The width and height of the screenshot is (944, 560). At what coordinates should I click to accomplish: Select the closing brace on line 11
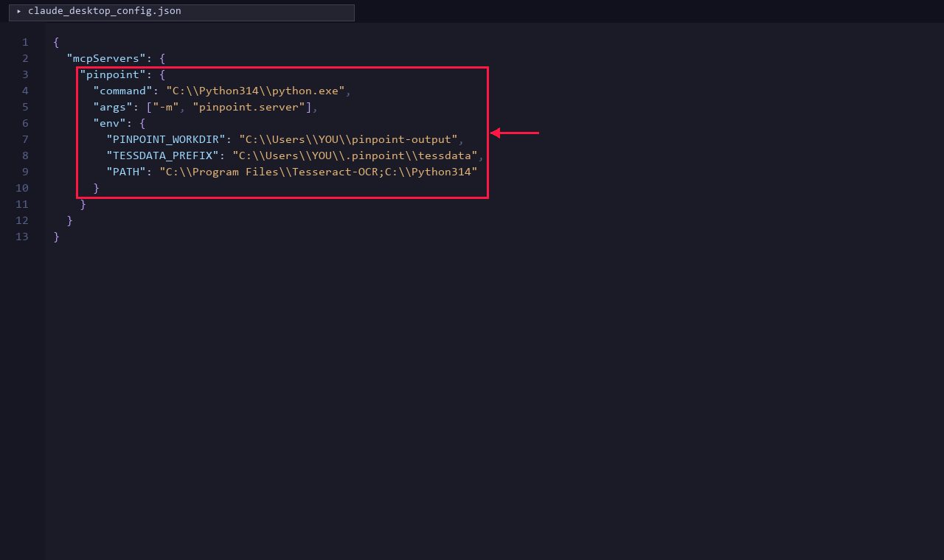tap(83, 204)
